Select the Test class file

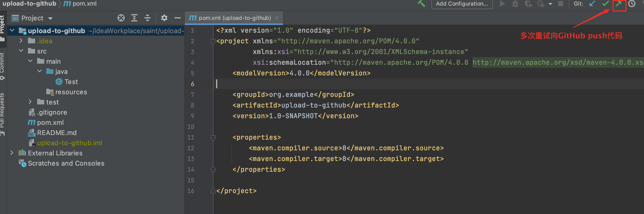point(67,82)
